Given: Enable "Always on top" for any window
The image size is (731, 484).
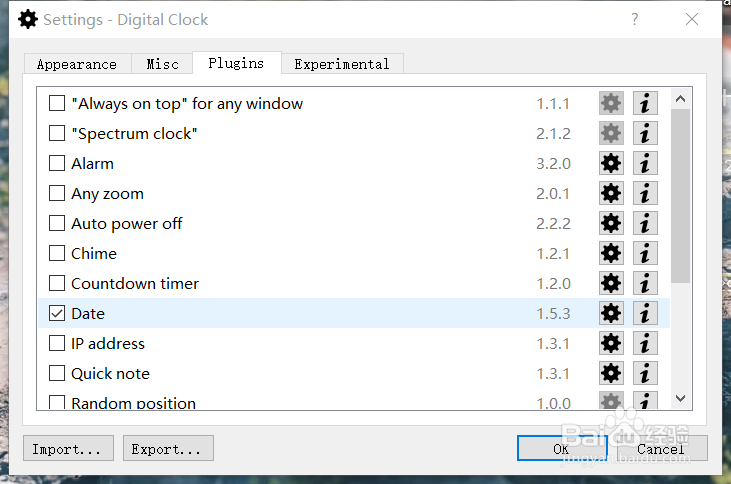Looking at the screenshot, I should click(57, 103).
